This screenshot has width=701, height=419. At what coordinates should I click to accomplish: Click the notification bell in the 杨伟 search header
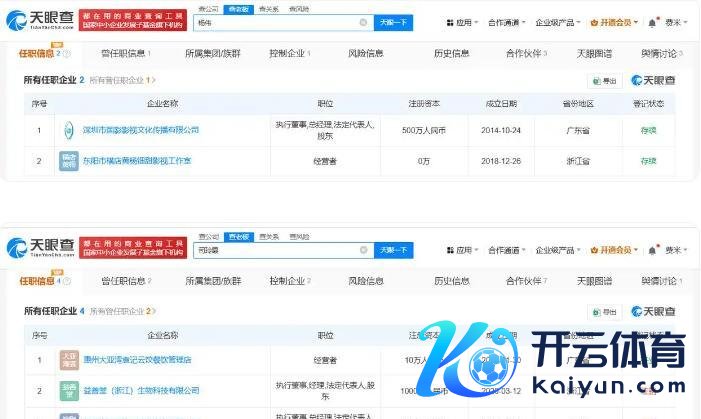652,23
